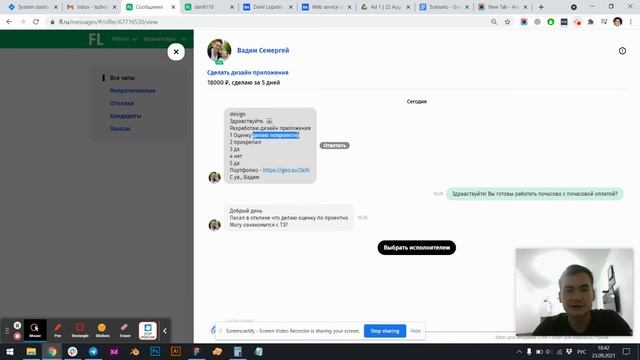Click the zoom magnifier icon in address bar
This screenshot has height=360, width=640.
pos(494,22)
